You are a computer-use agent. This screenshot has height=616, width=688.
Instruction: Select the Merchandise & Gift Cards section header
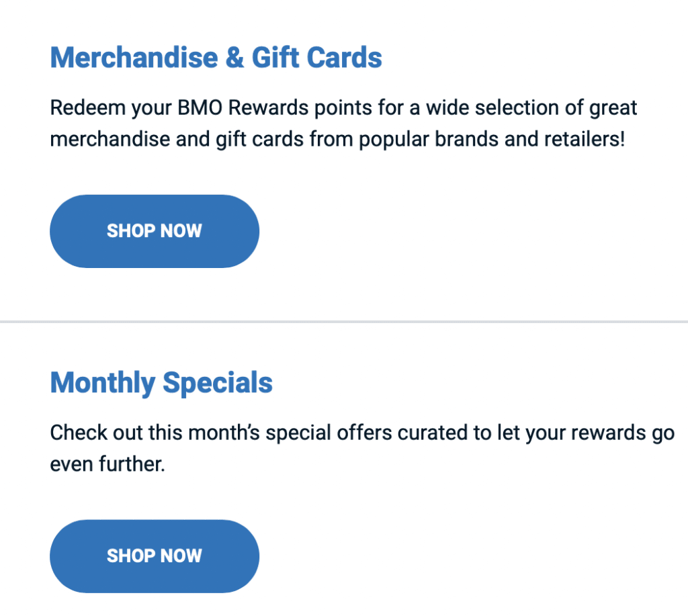coord(215,58)
